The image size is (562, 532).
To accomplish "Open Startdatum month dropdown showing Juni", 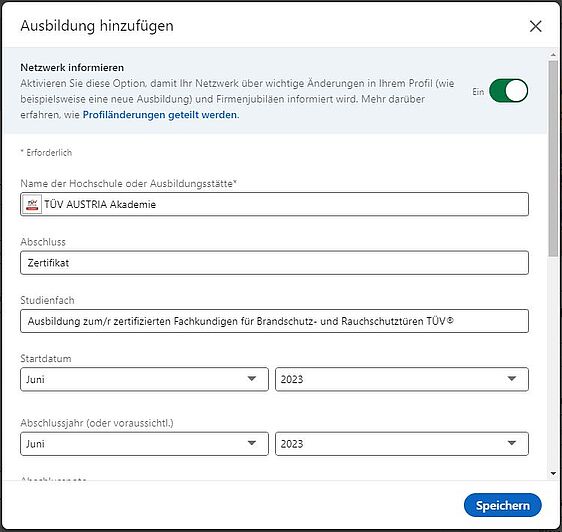I will pos(144,379).
